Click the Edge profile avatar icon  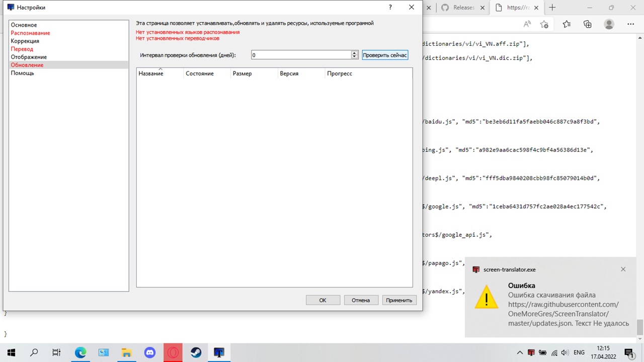click(609, 24)
